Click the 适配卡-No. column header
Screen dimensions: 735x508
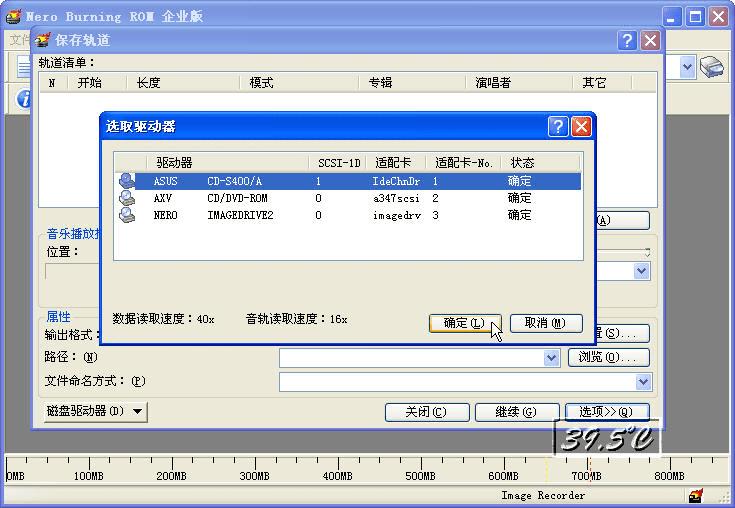click(x=464, y=163)
